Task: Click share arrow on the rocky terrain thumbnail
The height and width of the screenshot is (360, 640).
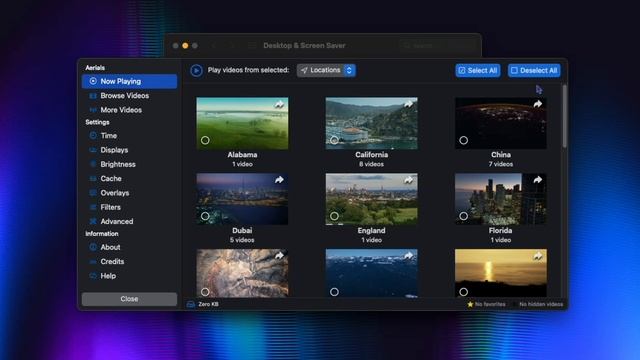Action: pos(279,256)
